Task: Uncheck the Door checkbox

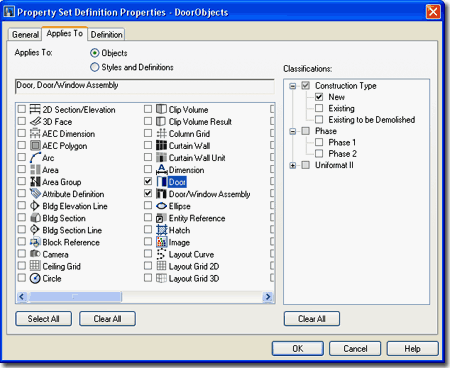Action: pos(148,181)
